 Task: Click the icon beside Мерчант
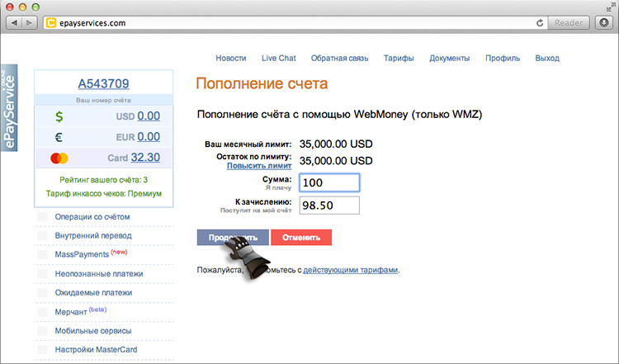click(x=42, y=312)
